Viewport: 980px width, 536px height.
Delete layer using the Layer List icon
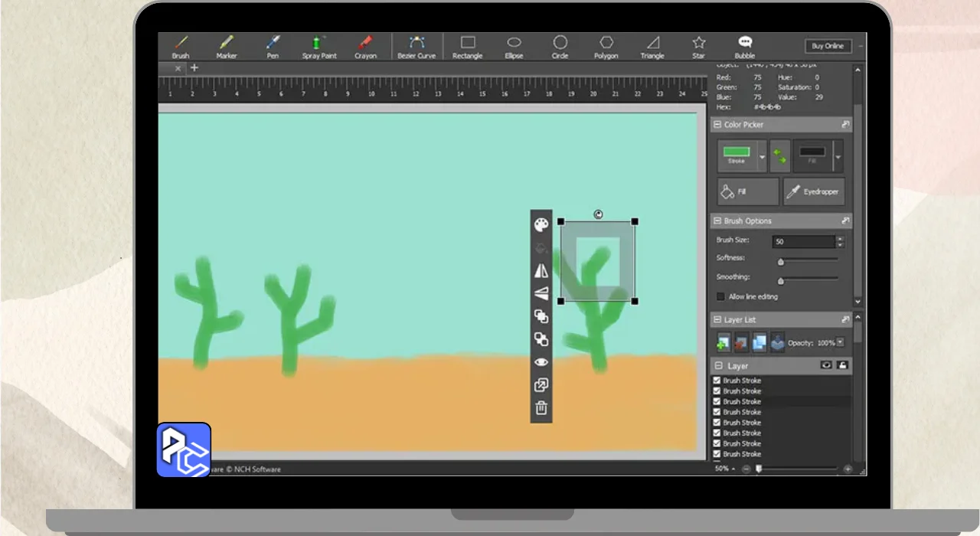point(741,342)
